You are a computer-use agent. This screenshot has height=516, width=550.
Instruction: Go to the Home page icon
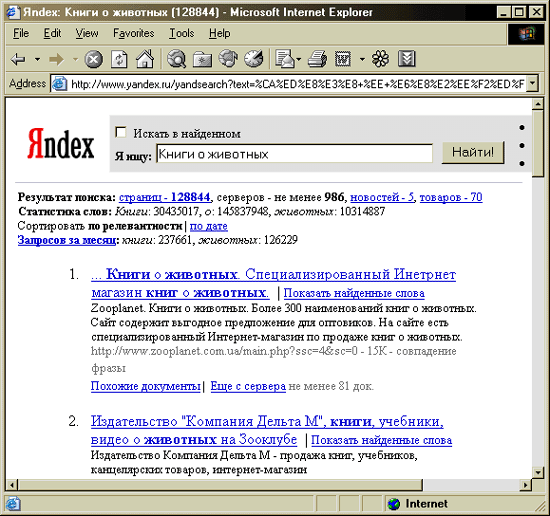[145, 59]
